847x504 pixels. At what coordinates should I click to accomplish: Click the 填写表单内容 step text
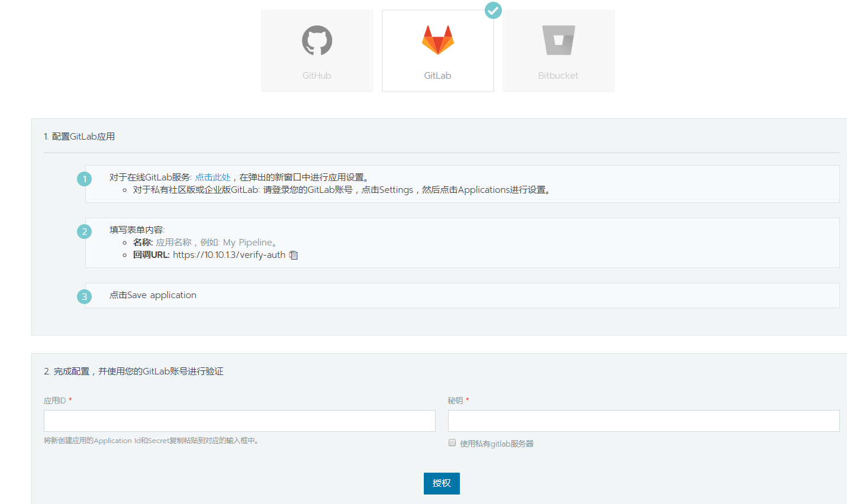tap(137, 230)
